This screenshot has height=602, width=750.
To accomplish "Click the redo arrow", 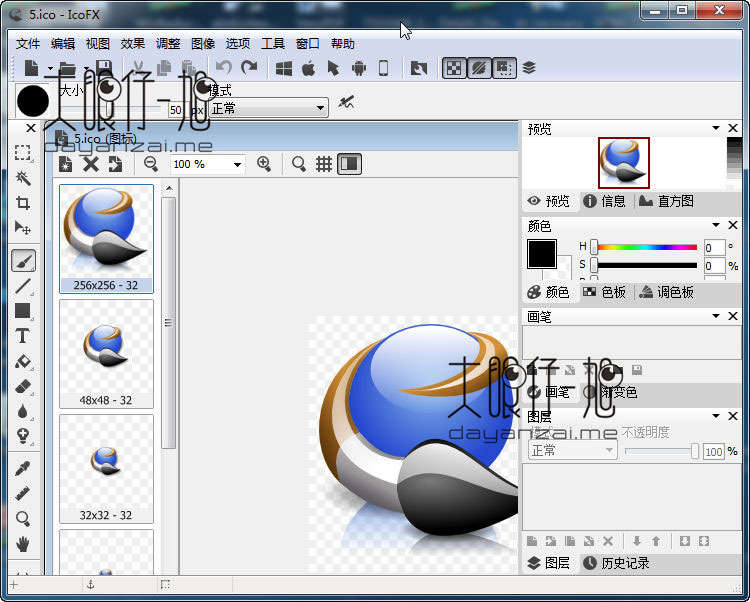I will pyautogui.click(x=249, y=68).
